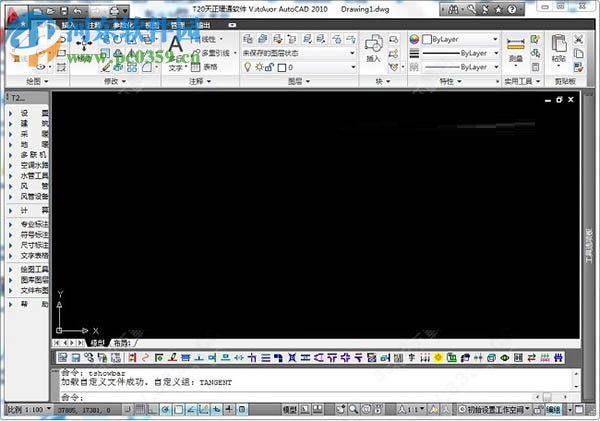
Task: Open the workspace (初始设置工作空间) dropdown
Action: [x=494, y=410]
